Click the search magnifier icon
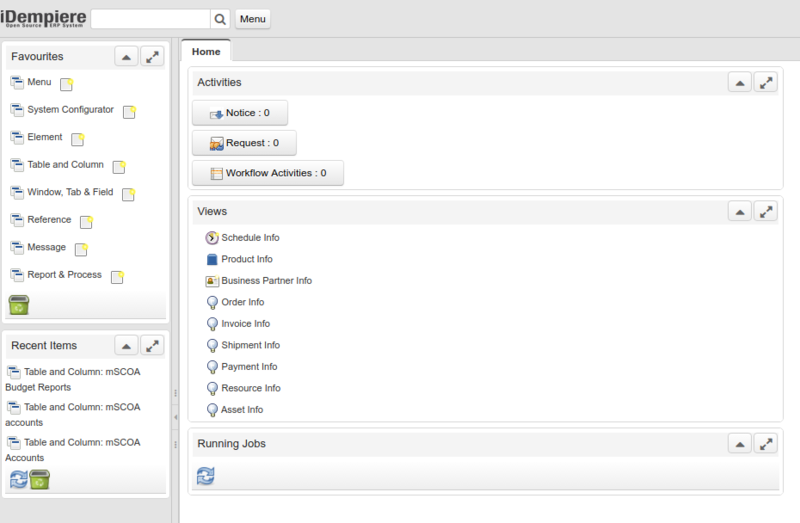Image resolution: width=800 pixels, height=523 pixels. click(x=220, y=19)
